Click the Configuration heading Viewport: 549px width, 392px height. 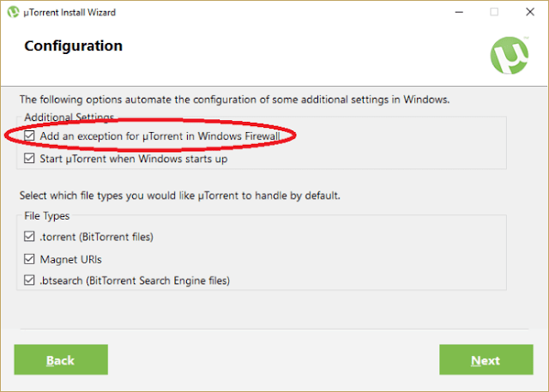point(74,45)
